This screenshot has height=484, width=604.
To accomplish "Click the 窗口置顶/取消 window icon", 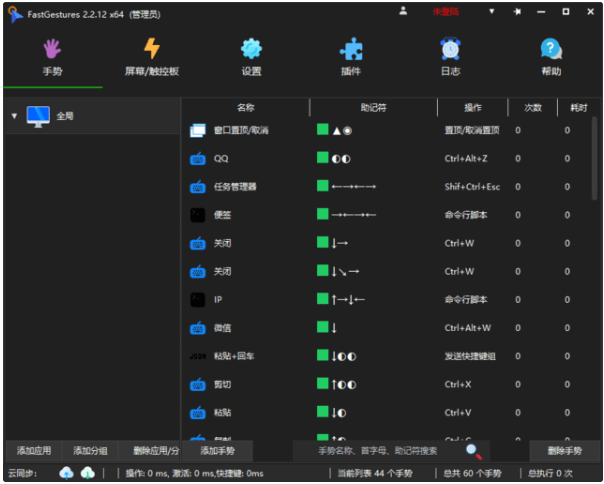I will click(x=198, y=130).
